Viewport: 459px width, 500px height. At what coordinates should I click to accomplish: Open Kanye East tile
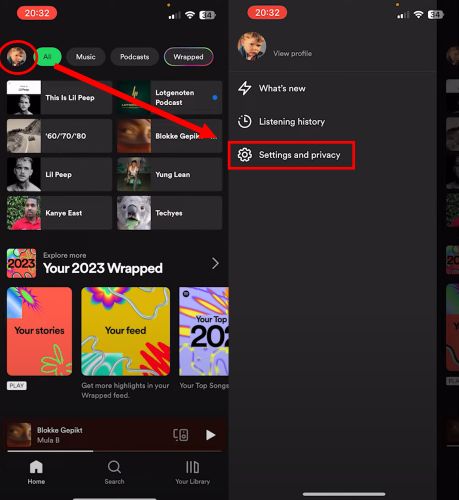coord(59,213)
